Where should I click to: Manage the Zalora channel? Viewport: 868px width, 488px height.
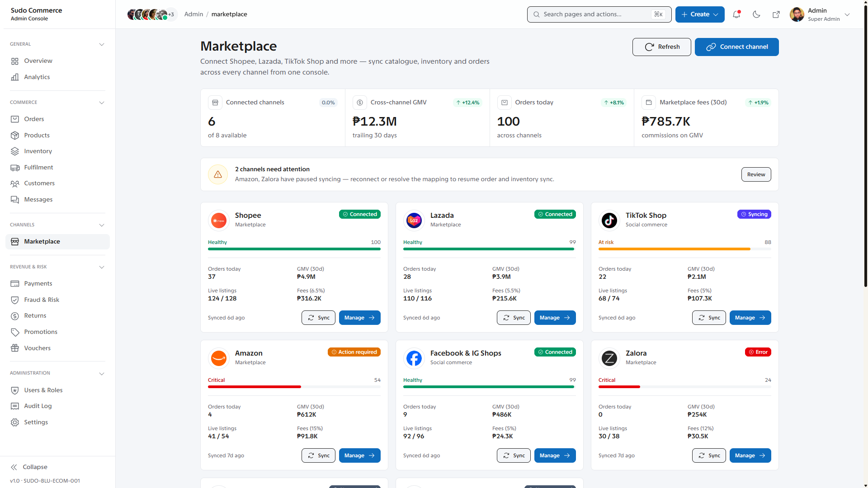(x=750, y=455)
